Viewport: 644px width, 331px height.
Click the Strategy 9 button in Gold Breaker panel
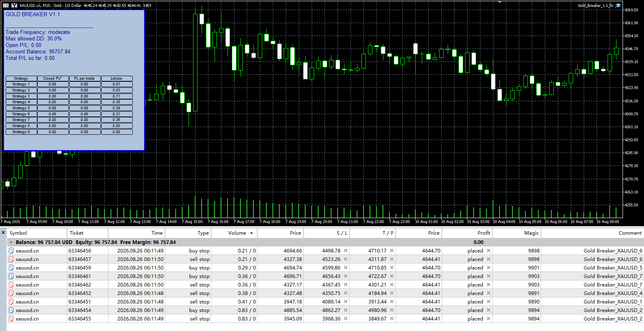(x=21, y=132)
